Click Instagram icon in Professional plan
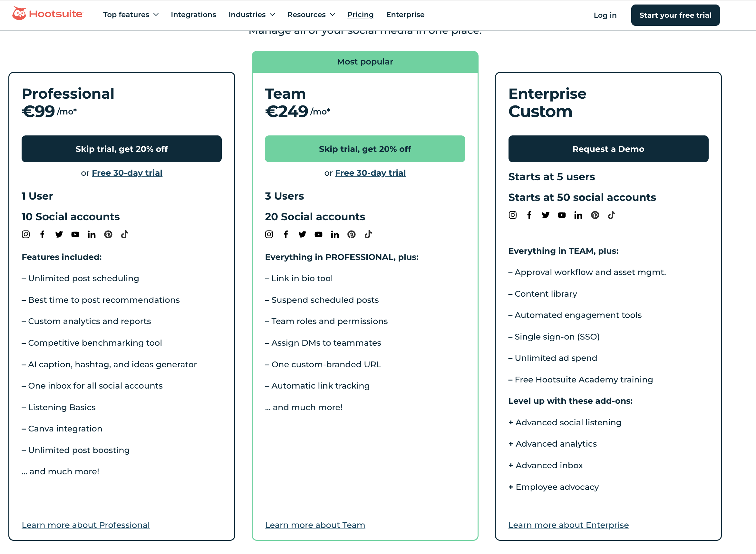This screenshot has height=554, width=756. (x=26, y=234)
